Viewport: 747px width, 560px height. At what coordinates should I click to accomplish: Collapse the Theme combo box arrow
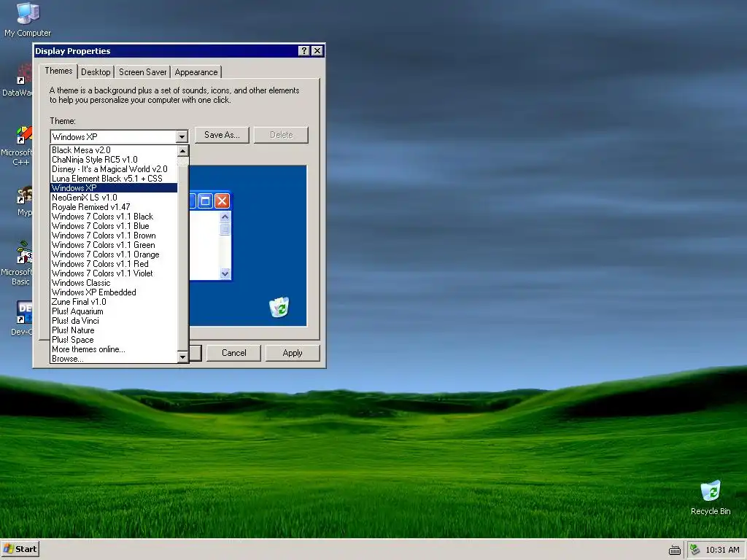click(x=182, y=137)
